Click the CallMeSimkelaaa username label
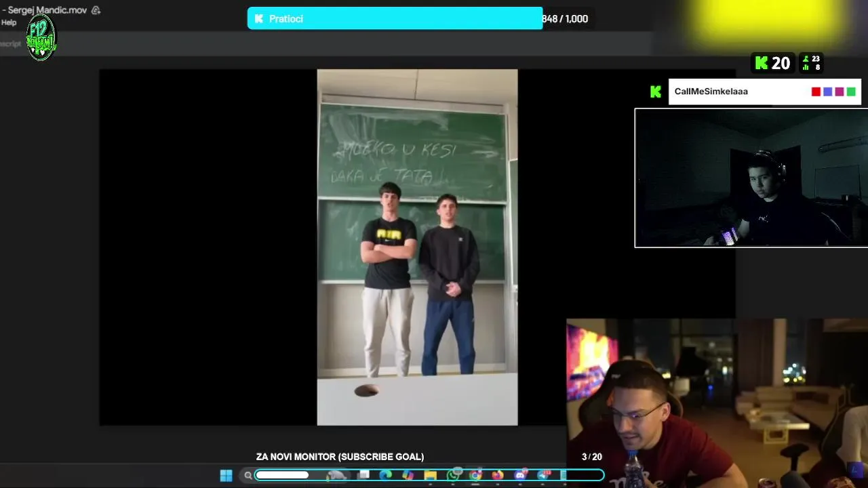 click(x=711, y=91)
